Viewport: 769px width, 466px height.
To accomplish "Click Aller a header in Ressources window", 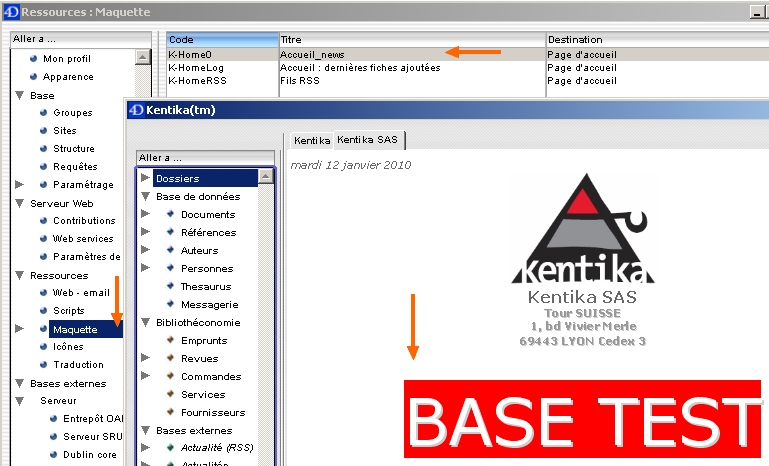I will coord(80,39).
